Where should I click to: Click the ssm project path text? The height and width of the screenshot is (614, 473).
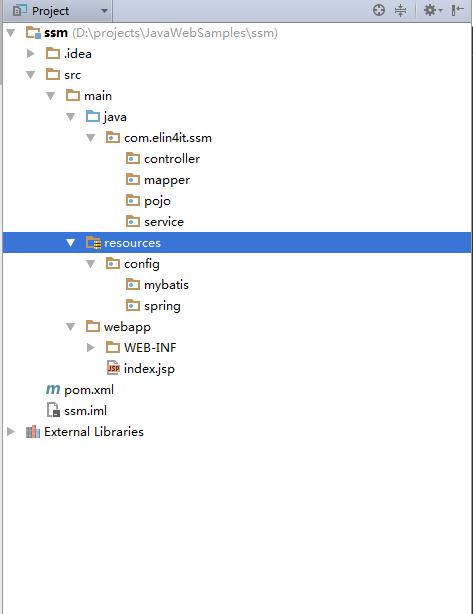click(x=175, y=33)
